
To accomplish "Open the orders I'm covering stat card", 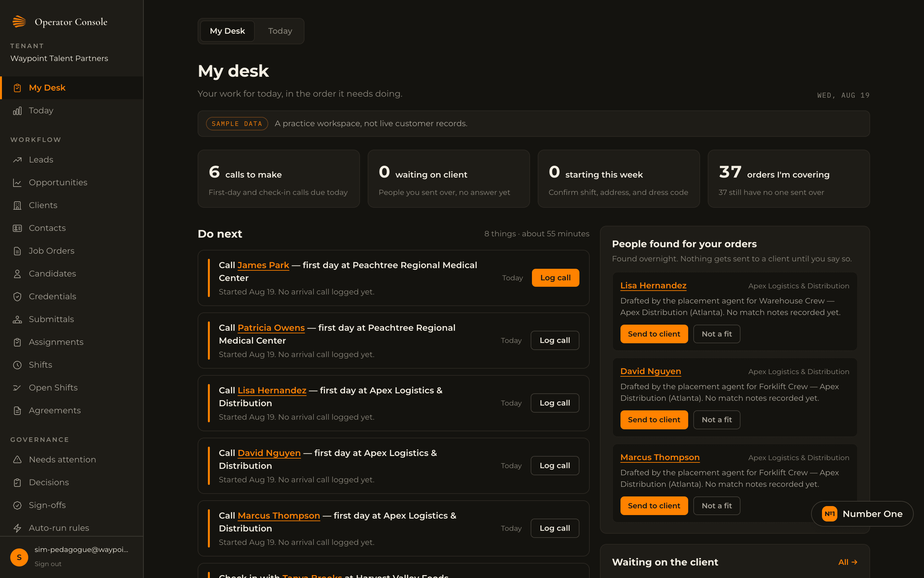I will coord(789,179).
